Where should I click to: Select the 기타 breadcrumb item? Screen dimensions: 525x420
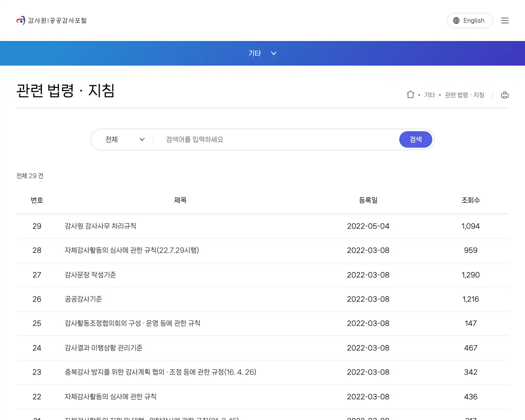(429, 95)
